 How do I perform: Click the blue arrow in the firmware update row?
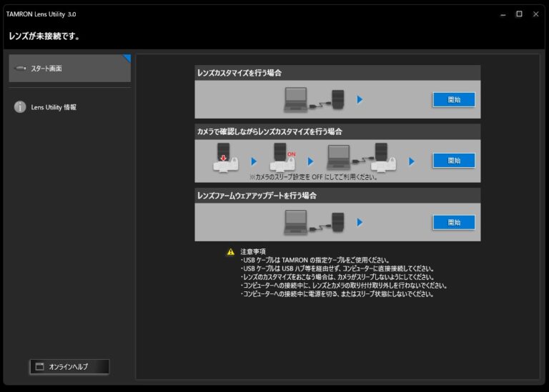click(360, 223)
